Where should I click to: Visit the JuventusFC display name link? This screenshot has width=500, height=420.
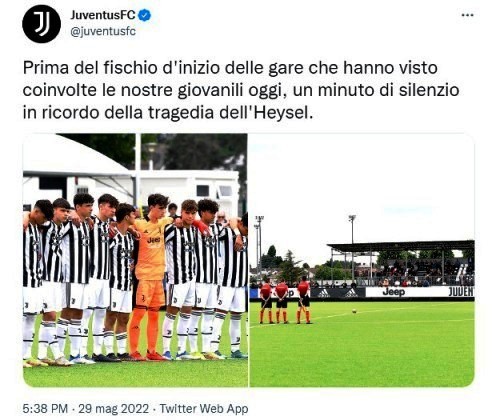pyautogui.click(x=103, y=15)
